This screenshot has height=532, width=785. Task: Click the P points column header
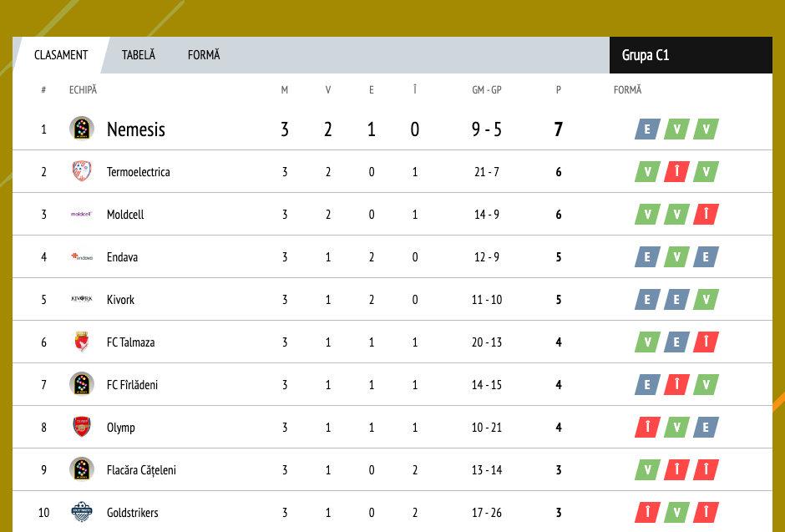[x=559, y=90]
